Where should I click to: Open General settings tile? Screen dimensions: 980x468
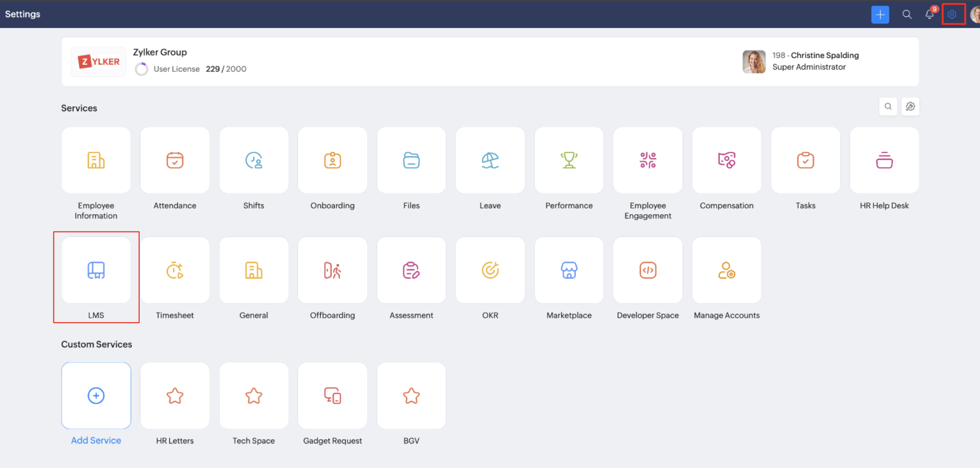254,270
